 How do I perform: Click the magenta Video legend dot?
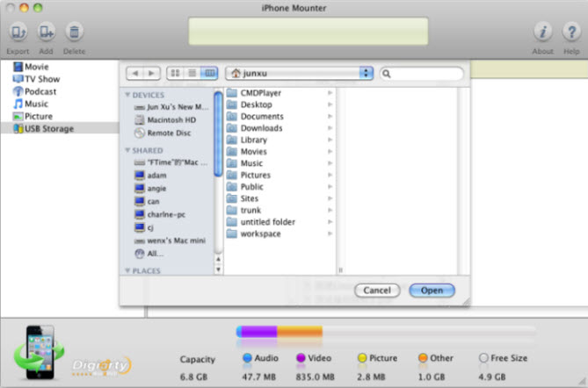point(301,358)
